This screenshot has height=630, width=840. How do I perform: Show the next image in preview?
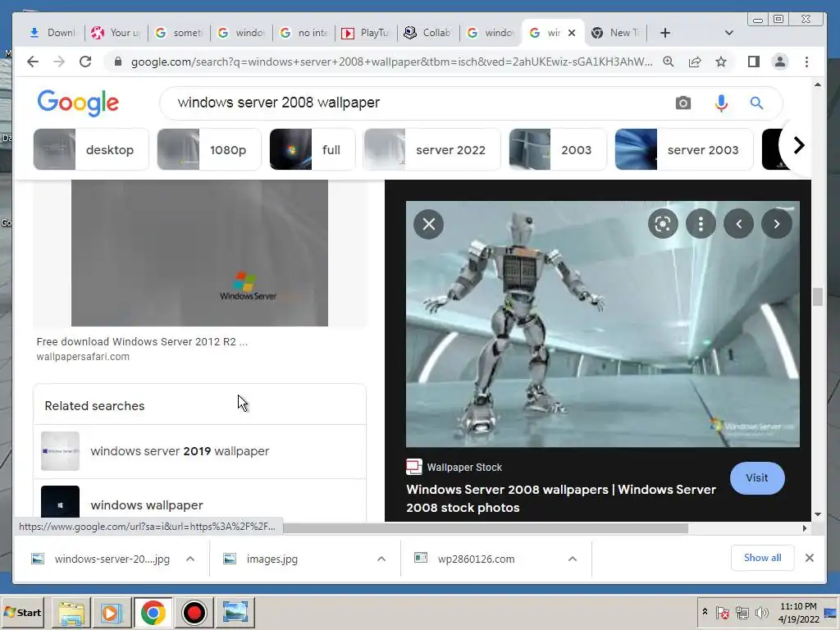coord(777,224)
